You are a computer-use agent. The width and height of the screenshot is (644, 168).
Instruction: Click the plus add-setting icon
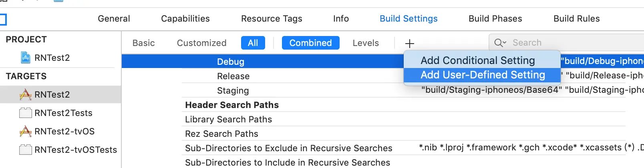tap(409, 43)
